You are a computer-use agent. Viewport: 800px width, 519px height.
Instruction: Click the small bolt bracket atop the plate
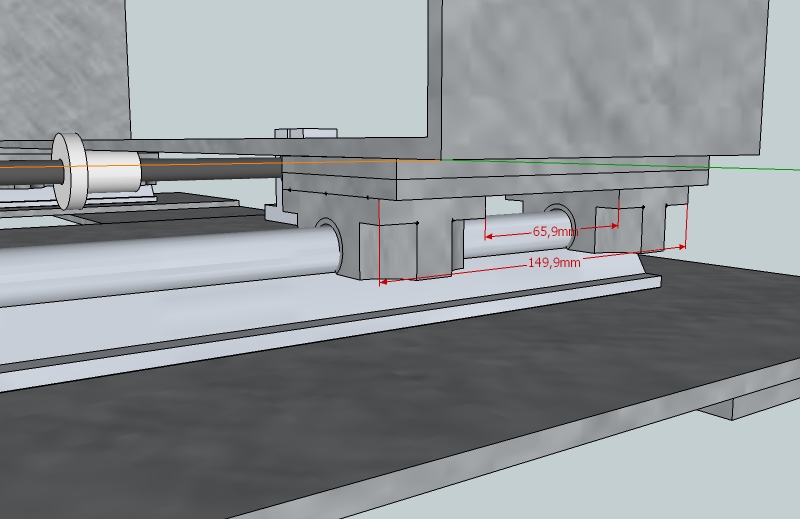pyautogui.click(x=305, y=132)
